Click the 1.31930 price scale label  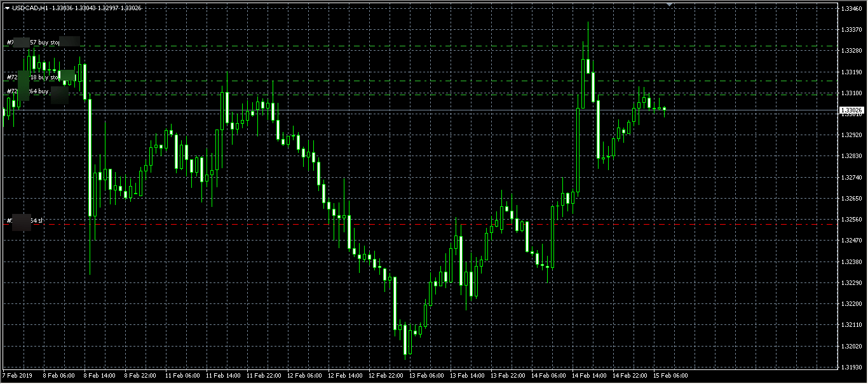pos(851,367)
